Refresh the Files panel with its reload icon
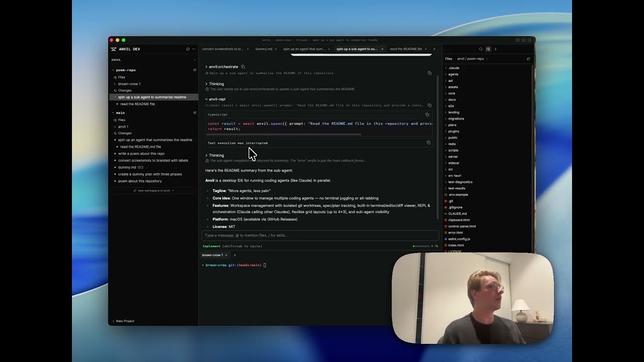 click(x=528, y=59)
